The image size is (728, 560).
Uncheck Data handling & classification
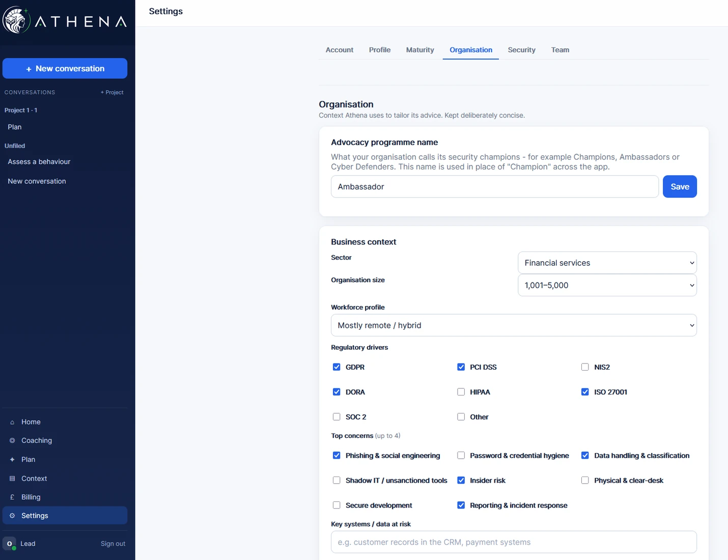[x=585, y=456]
